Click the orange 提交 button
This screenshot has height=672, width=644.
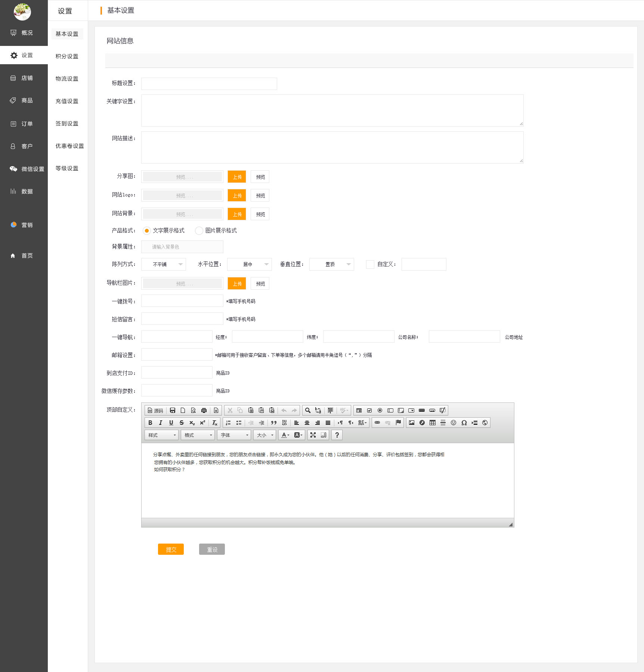[x=171, y=549]
